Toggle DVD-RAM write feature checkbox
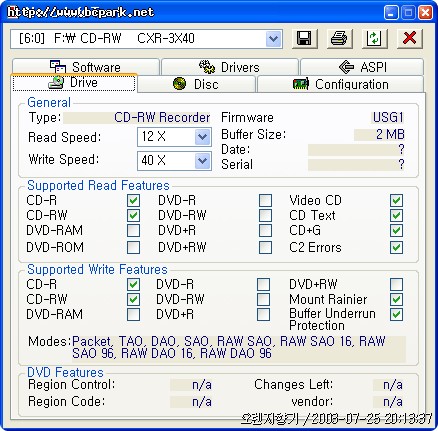This screenshot has height=431, width=438. pyautogui.click(x=133, y=315)
